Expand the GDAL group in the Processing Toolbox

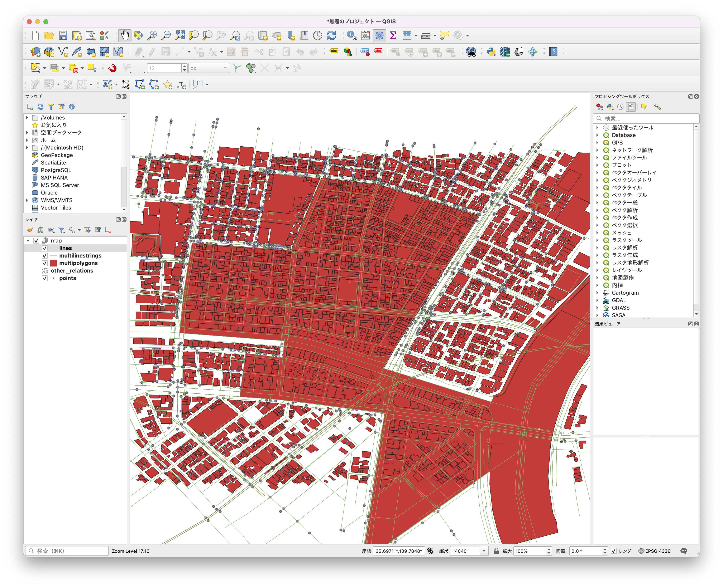click(x=597, y=300)
